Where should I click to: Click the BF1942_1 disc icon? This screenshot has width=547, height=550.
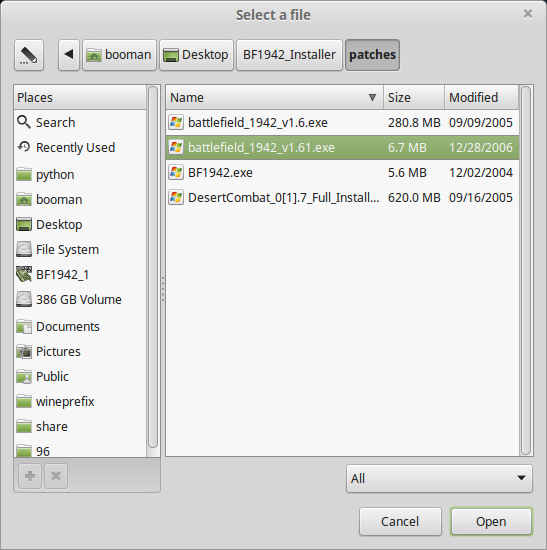coord(24,274)
